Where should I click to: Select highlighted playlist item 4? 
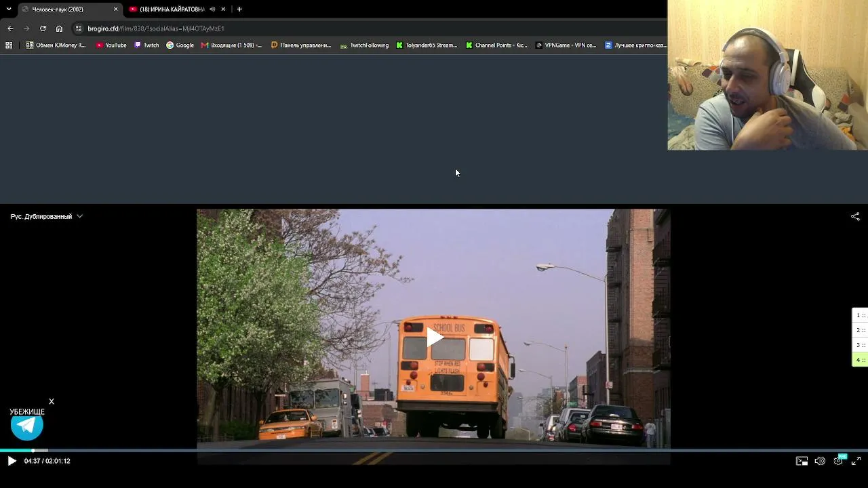pos(860,360)
